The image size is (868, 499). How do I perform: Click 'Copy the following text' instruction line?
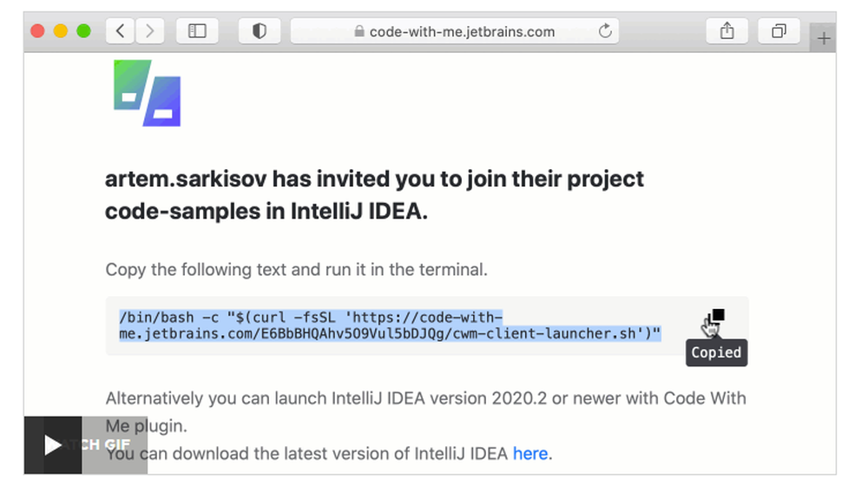tap(296, 269)
